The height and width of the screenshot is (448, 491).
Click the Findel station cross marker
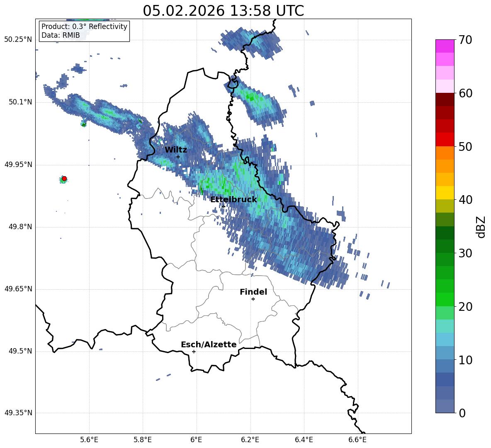point(253,299)
